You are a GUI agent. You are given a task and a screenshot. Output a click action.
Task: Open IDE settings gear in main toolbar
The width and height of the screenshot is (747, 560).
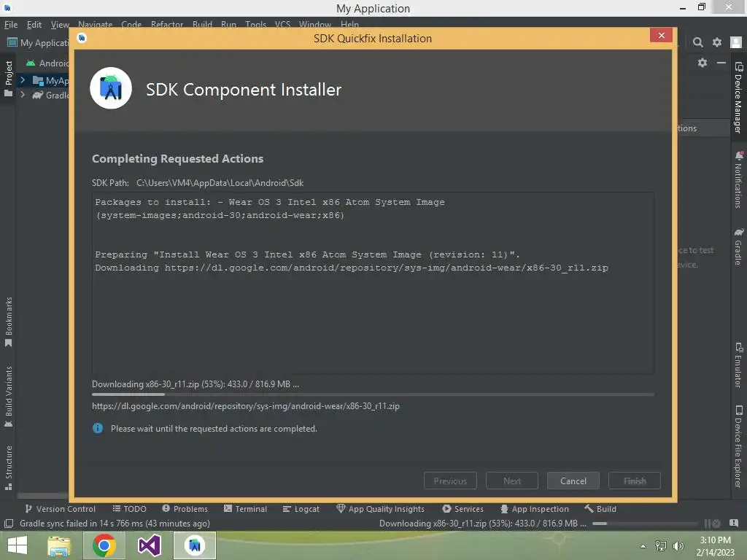click(x=716, y=42)
